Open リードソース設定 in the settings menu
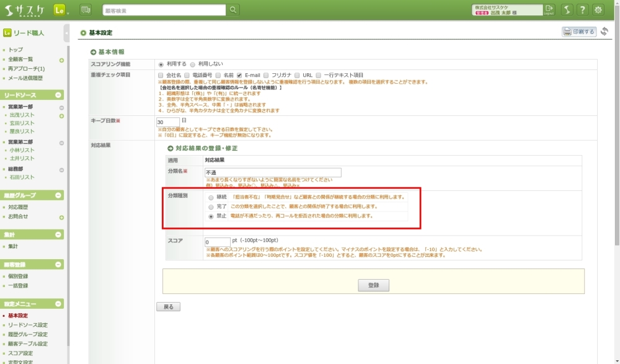 [x=28, y=325]
